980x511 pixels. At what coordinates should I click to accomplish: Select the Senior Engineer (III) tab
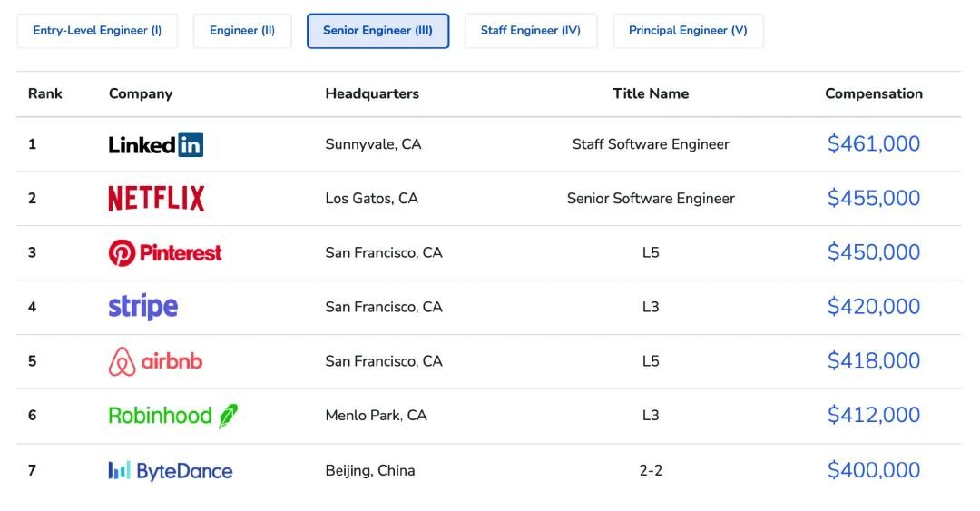(x=377, y=31)
